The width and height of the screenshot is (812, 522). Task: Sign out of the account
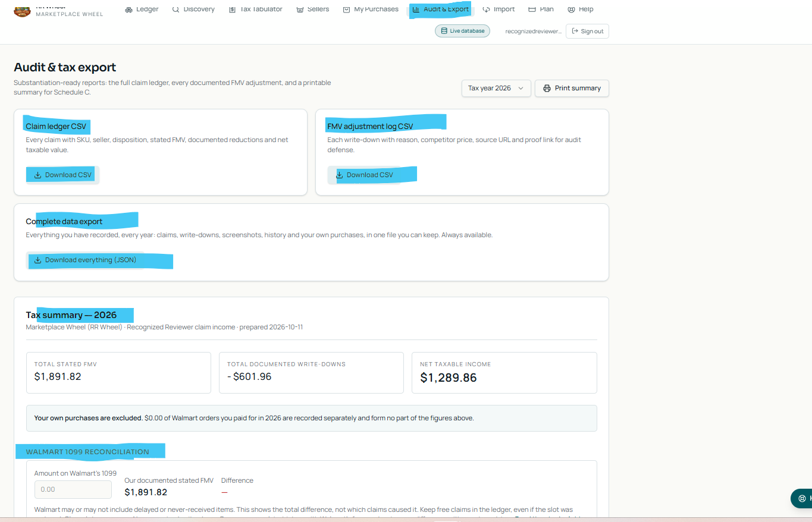click(587, 31)
